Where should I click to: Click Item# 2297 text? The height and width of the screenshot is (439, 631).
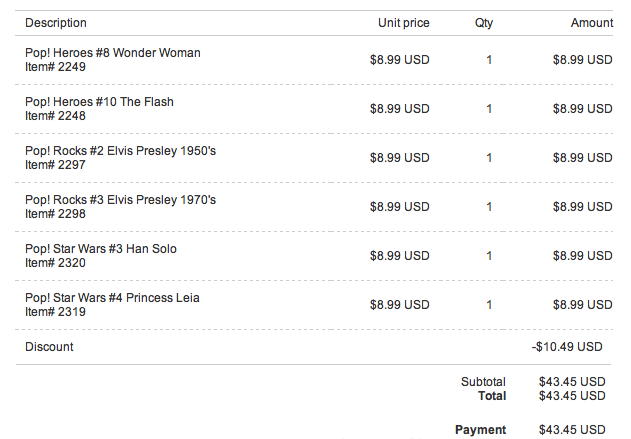tap(55, 165)
